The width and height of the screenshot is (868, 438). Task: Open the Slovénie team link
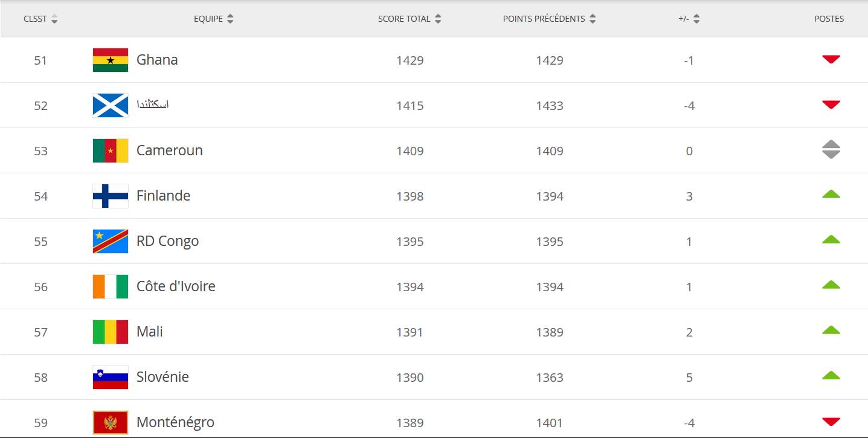point(162,377)
